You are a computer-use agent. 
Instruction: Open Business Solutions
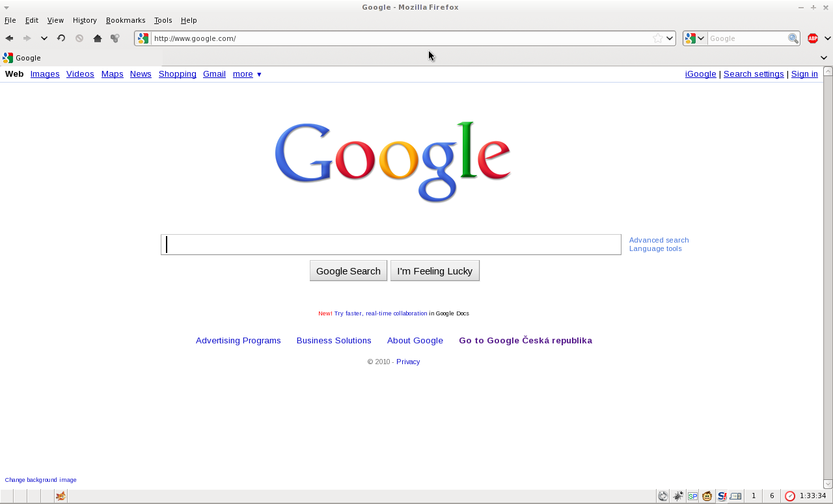point(334,341)
